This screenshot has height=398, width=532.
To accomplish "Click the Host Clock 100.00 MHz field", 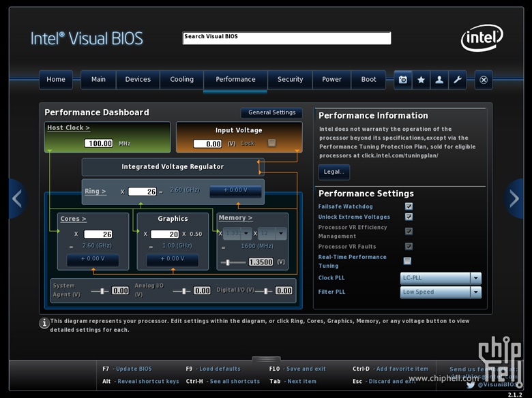I will pyautogui.click(x=98, y=143).
